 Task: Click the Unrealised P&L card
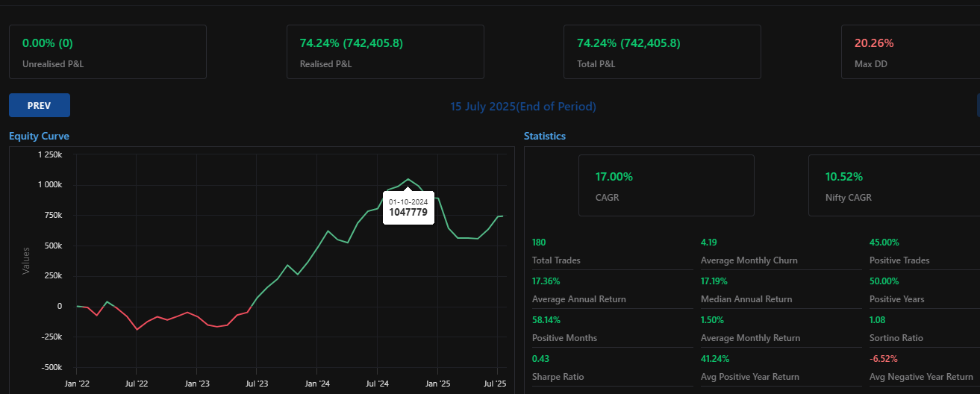pos(107,51)
